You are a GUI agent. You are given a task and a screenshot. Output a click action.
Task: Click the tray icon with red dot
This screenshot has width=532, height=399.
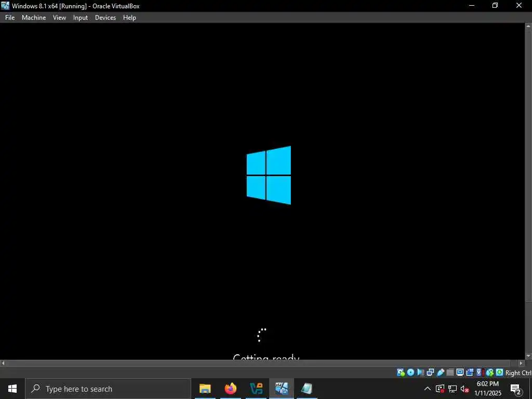point(440,389)
